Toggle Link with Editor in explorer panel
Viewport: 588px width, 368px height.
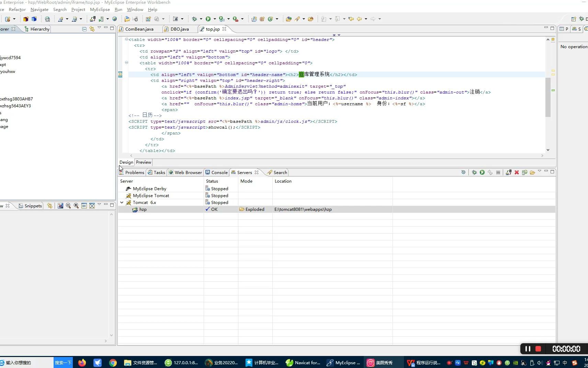(92, 29)
